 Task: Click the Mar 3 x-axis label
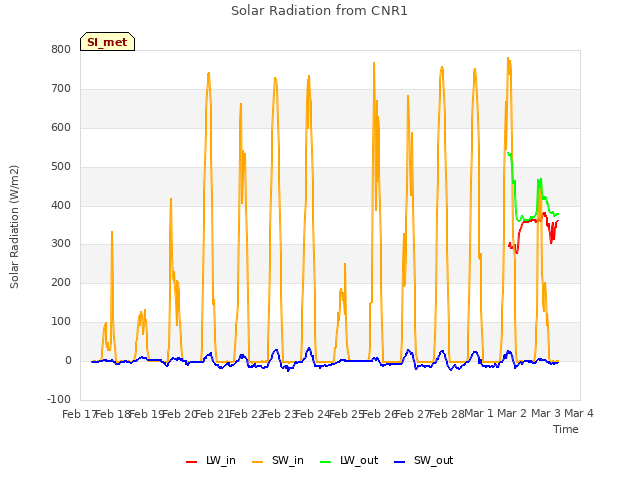tap(546, 414)
